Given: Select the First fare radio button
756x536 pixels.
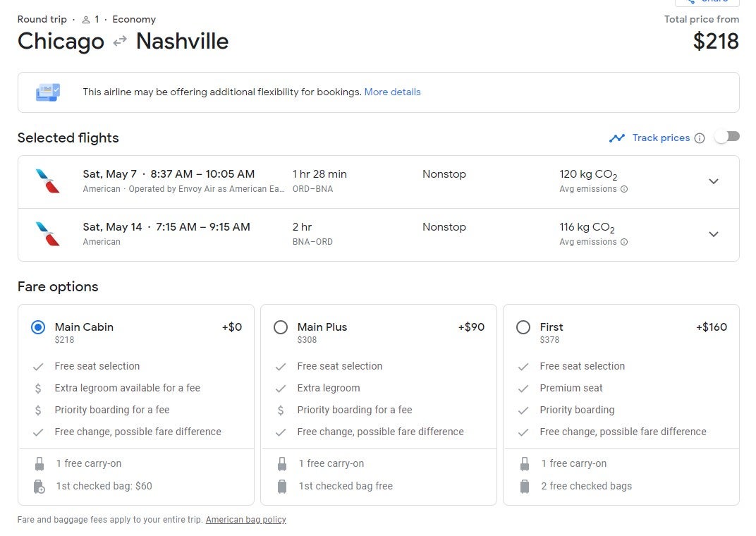Looking at the screenshot, I should tap(523, 327).
